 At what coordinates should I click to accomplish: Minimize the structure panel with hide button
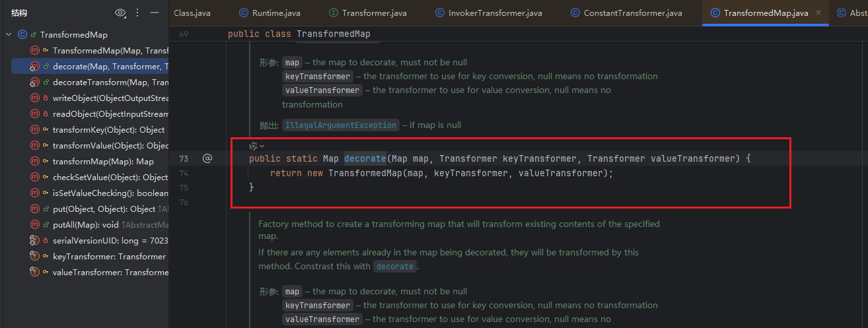click(155, 13)
